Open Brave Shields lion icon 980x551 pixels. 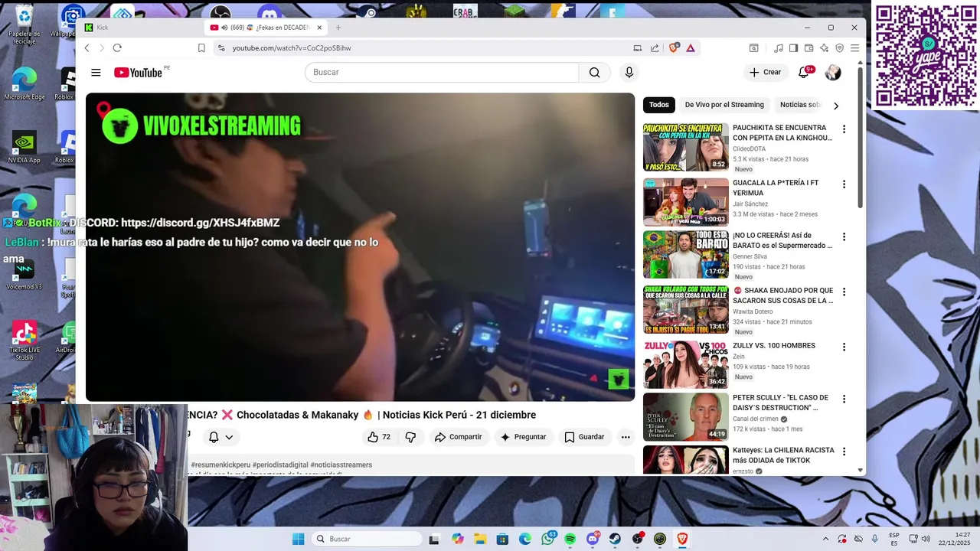674,47
